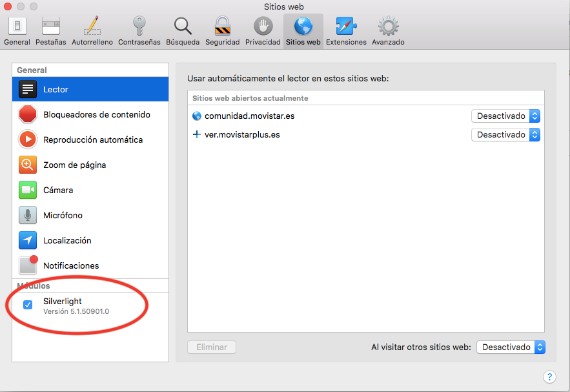Open the Privacidad hand pane
Screen dimensions: 570x392
[263, 31]
